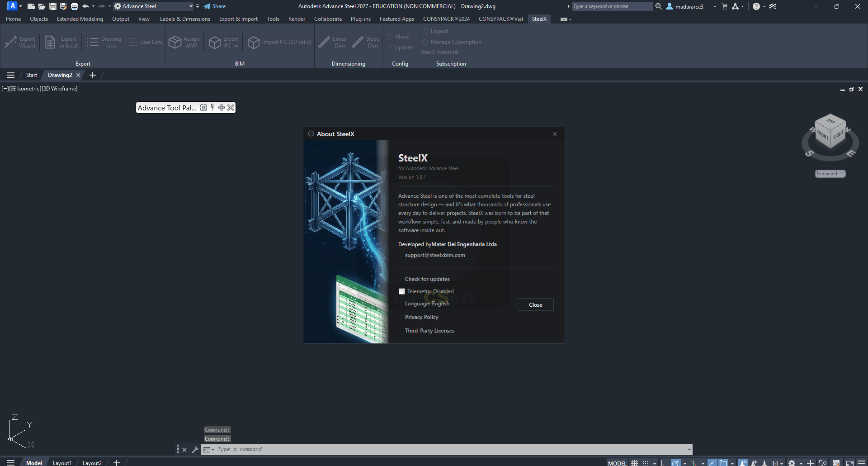The image size is (868, 466).
Task: Click the tool palette pin icon
Action: tap(212, 108)
